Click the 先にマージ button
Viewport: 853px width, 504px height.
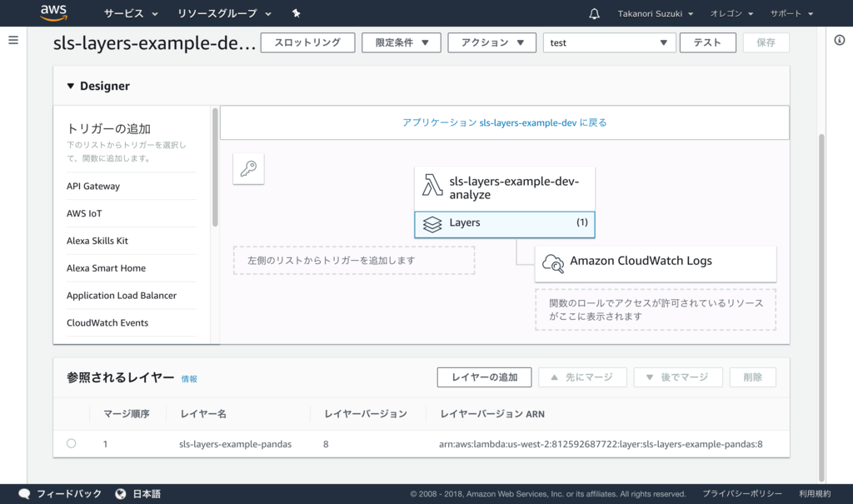point(582,377)
